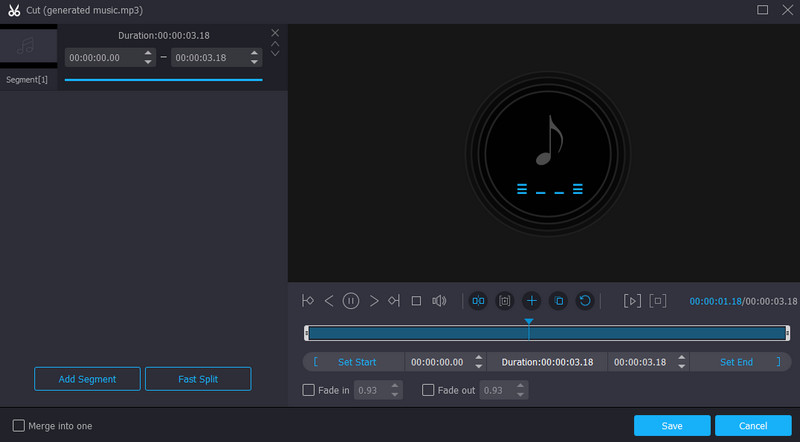The width and height of the screenshot is (800, 442).
Task: Click the copy segment icon
Action: point(558,300)
